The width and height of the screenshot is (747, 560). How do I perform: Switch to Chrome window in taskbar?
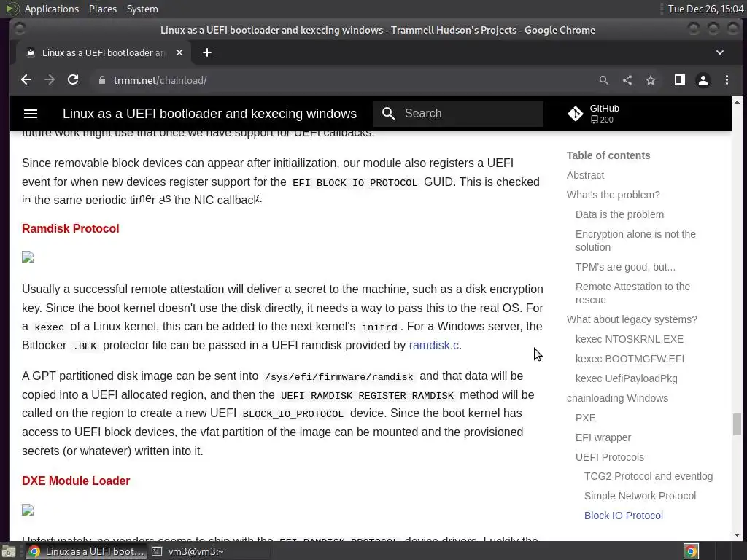(86, 551)
